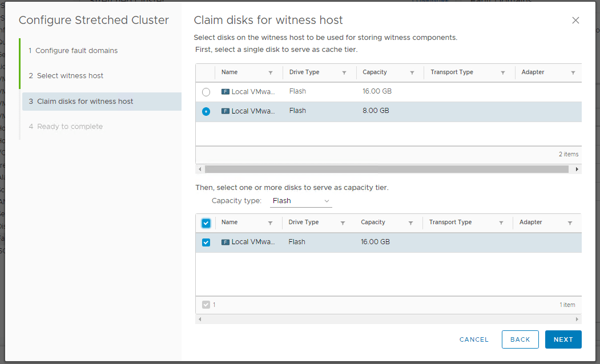Open Capacity column filter in cache table
The height and width of the screenshot is (364, 600).
click(x=412, y=73)
